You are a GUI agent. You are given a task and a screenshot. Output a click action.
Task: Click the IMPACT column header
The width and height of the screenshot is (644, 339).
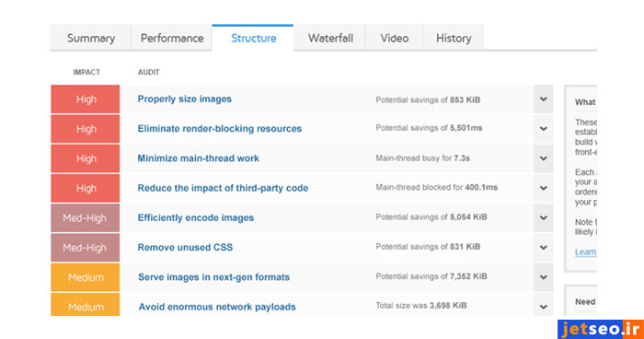[x=86, y=72]
